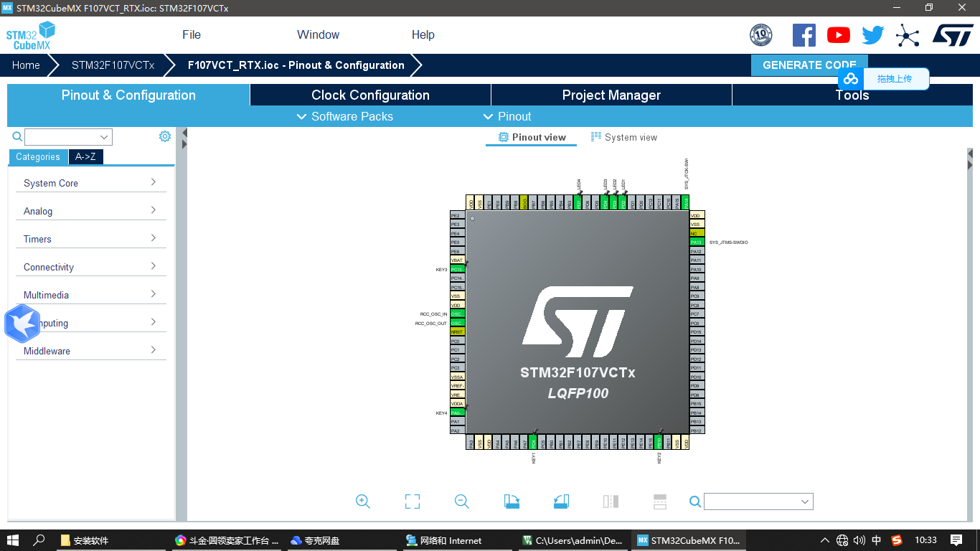This screenshot has width=980, height=551.
Task: Select the Pinout & Configuration tab
Action: (128, 95)
